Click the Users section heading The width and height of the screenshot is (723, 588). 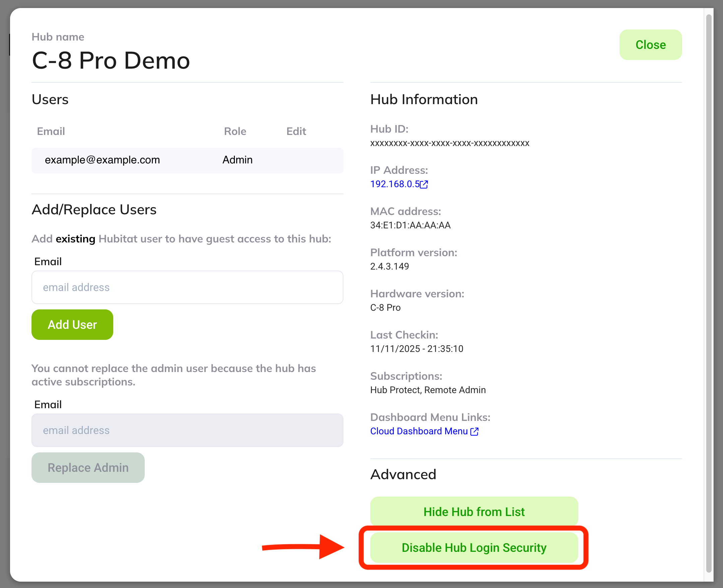50,99
